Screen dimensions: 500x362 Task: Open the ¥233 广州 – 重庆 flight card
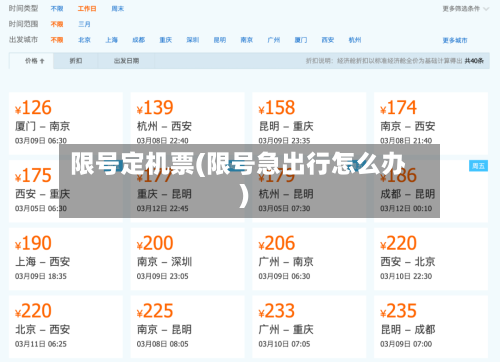point(309,327)
